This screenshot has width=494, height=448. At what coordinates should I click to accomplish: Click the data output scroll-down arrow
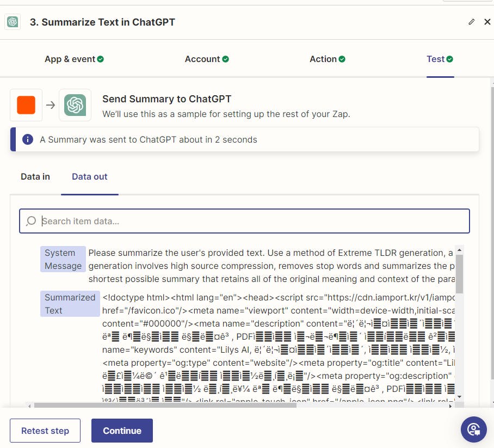[x=460, y=397]
